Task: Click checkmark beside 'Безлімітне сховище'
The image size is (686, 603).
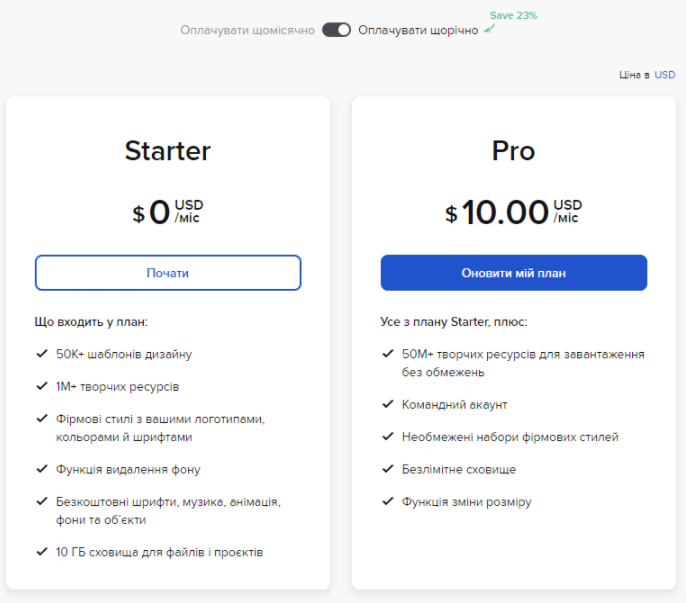Action: (388, 469)
